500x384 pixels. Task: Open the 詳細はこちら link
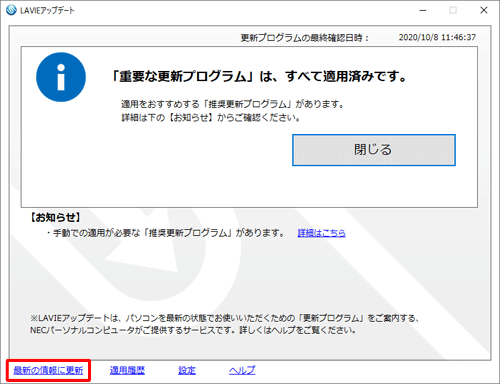[x=321, y=233]
